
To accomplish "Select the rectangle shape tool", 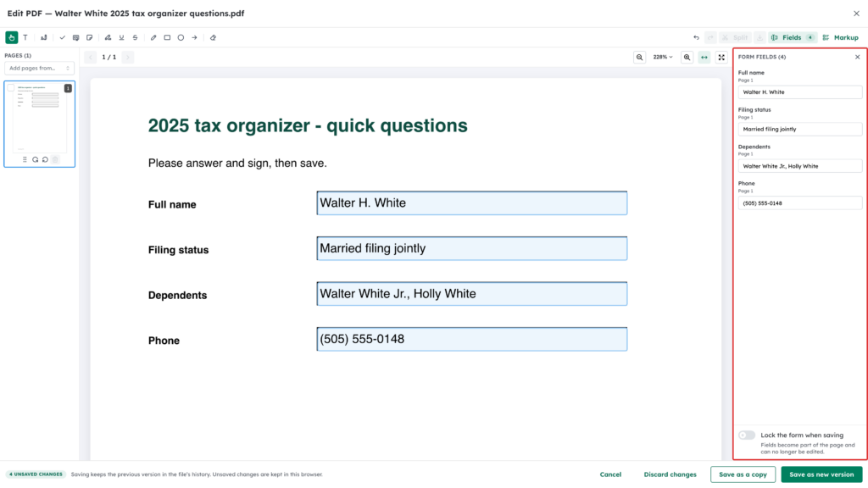I will (x=167, y=37).
